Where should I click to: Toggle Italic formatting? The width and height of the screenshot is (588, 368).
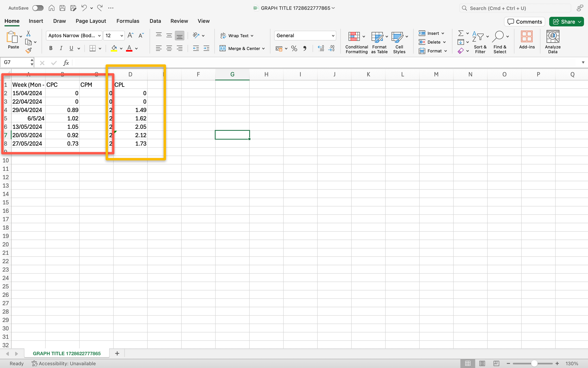[61, 48]
